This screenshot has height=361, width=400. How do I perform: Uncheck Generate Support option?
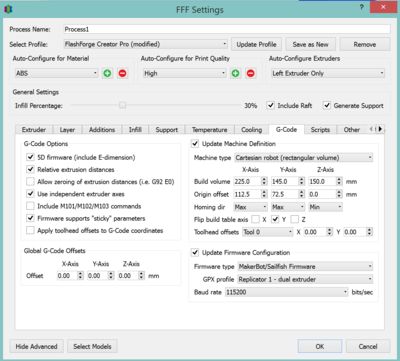(x=327, y=106)
